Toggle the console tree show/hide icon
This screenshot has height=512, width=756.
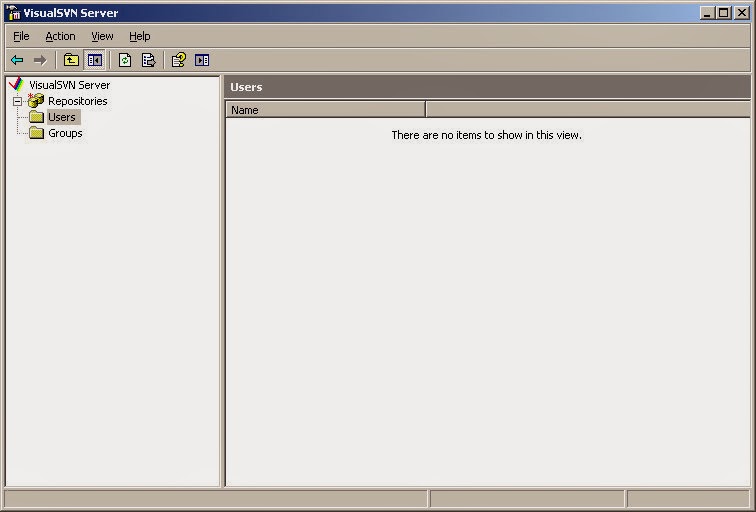click(x=94, y=60)
